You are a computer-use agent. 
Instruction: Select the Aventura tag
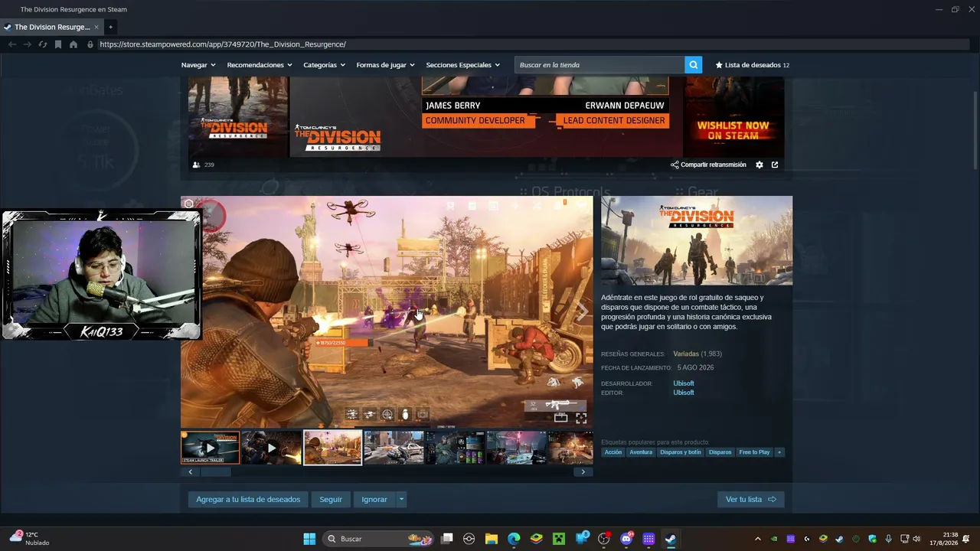pos(641,452)
